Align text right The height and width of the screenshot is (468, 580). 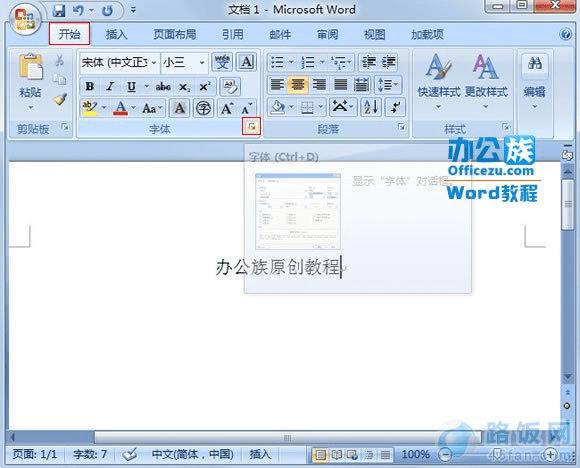pos(319,85)
